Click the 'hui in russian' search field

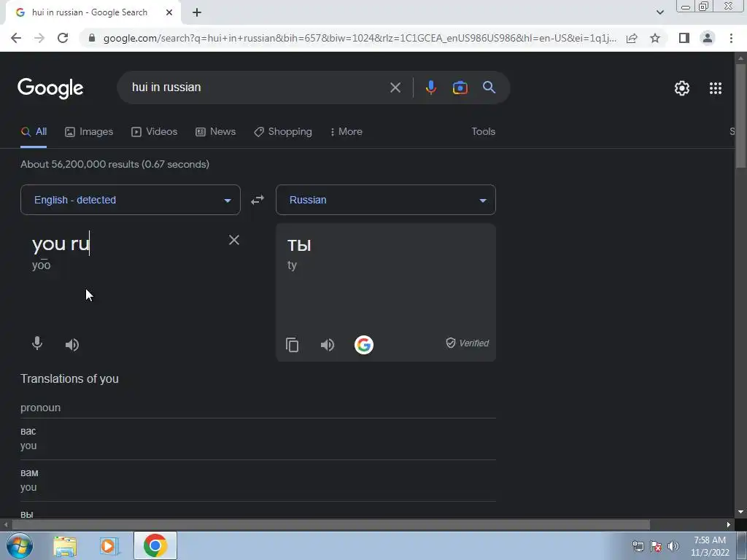click(x=258, y=87)
